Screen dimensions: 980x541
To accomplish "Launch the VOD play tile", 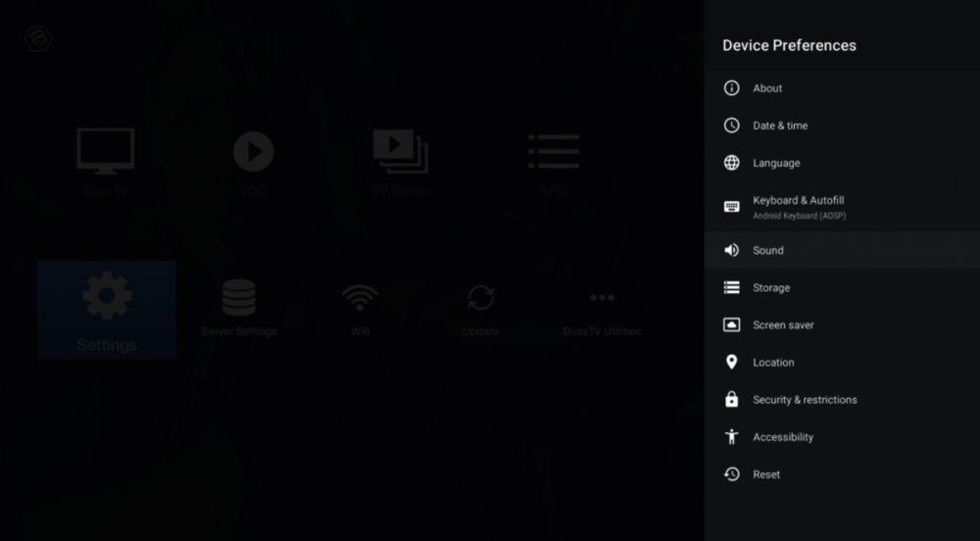I will (253, 162).
